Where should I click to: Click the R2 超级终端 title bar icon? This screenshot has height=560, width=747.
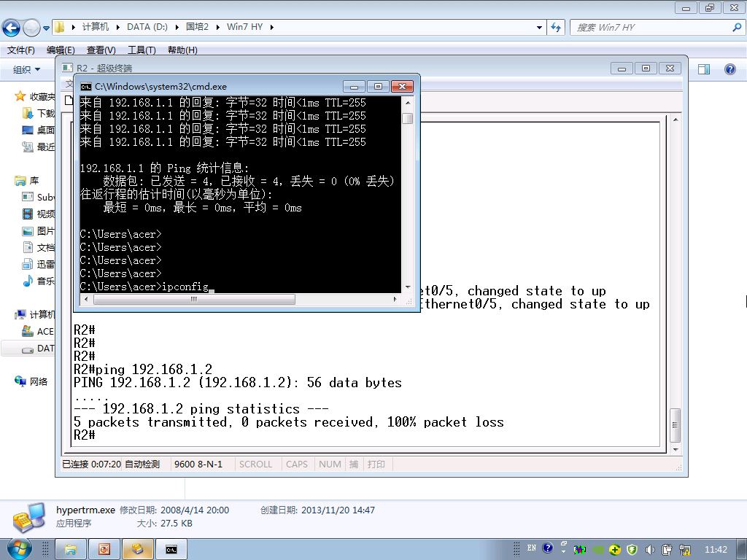click(67, 68)
